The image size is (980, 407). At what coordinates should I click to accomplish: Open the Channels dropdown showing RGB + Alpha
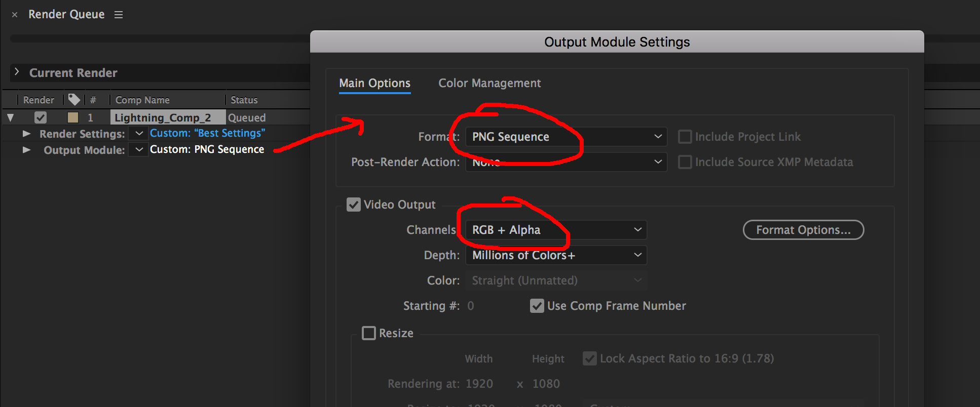(x=556, y=230)
